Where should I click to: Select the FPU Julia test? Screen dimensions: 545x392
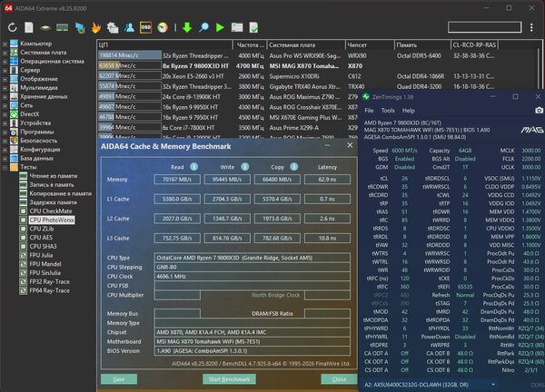pos(41,255)
